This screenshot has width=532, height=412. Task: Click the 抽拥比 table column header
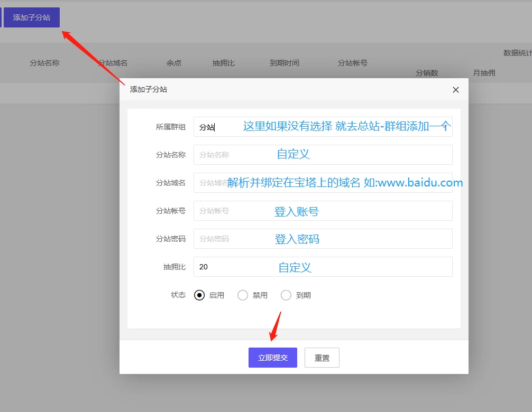224,63
